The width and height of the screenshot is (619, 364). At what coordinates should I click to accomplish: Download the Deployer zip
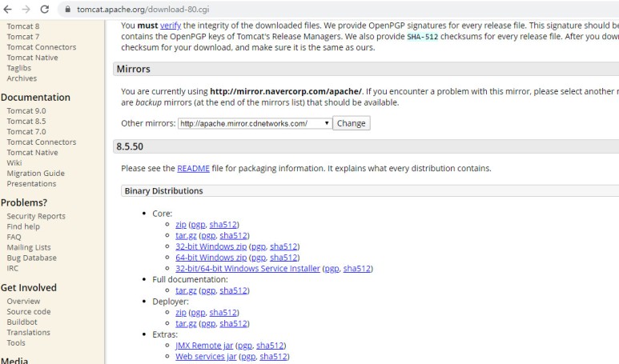pos(181,313)
